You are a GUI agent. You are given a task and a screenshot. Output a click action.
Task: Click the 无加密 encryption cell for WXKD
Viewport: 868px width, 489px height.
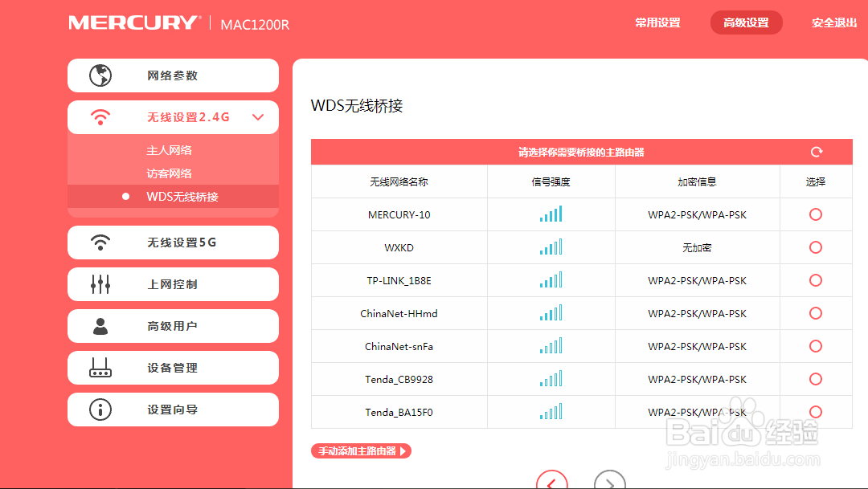point(697,248)
